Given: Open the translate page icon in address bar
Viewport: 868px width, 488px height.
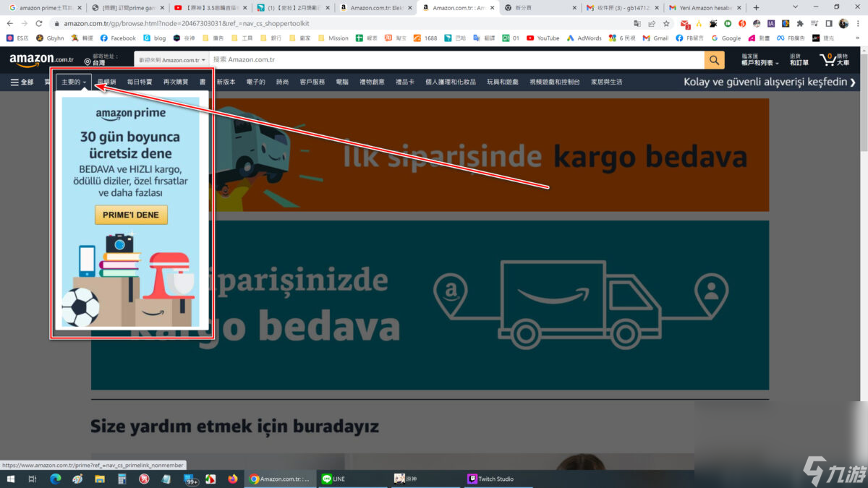Looking at the screenshot, I should [637, 23].
